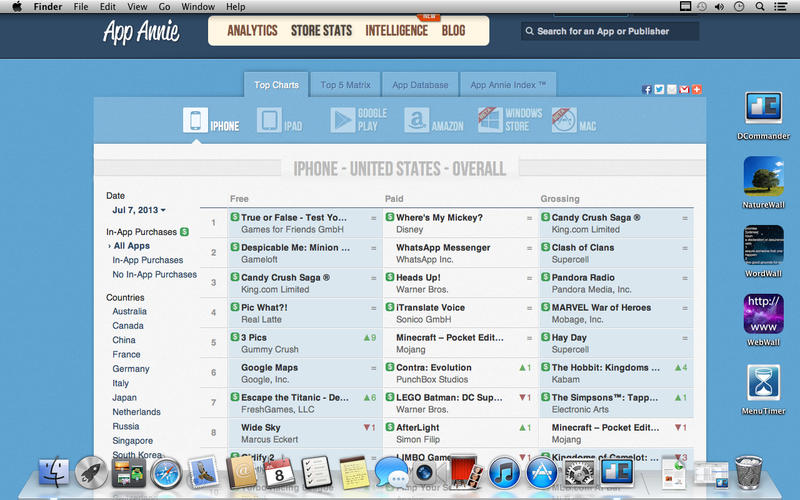Switch to the iPad platform icon
Image resolution: width=800 pixels, height=500 pixels.
(x=269, y=121)
